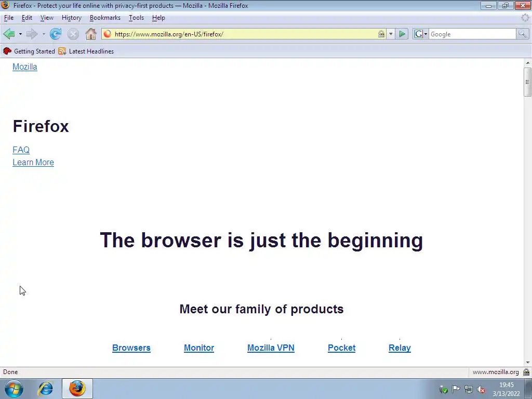Click the magnifier search button
Viewport: 532px width, 399px height.
pos(523,34)
